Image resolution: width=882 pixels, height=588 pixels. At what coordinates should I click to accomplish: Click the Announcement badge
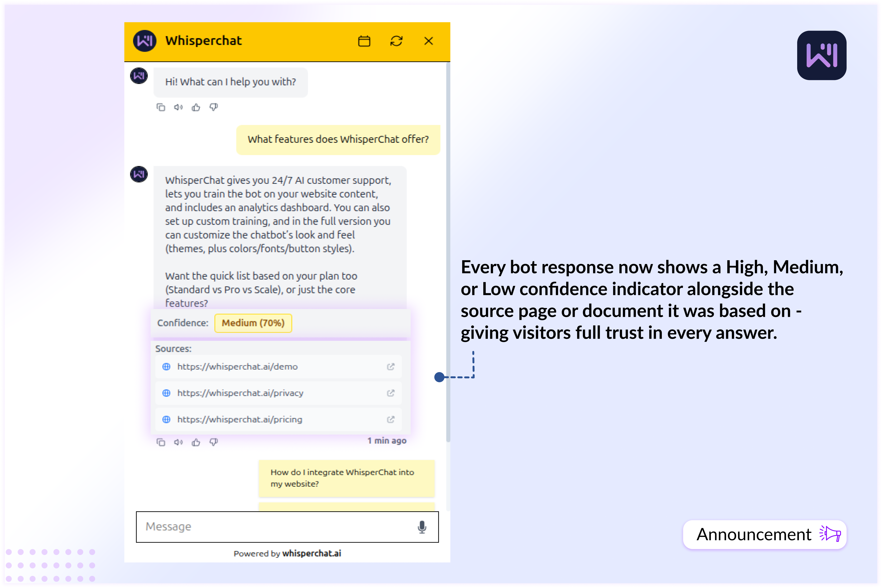(765, 534)
